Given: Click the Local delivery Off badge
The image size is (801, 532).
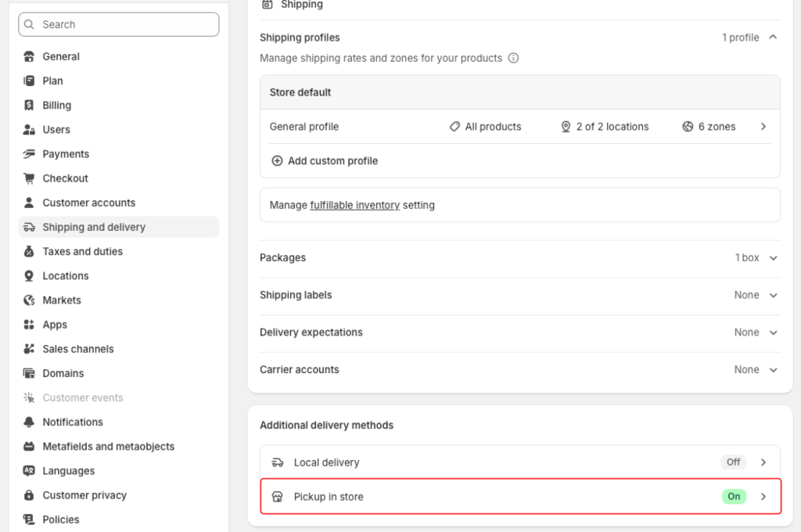Looking at the screenshot, I should pos(733,462).
